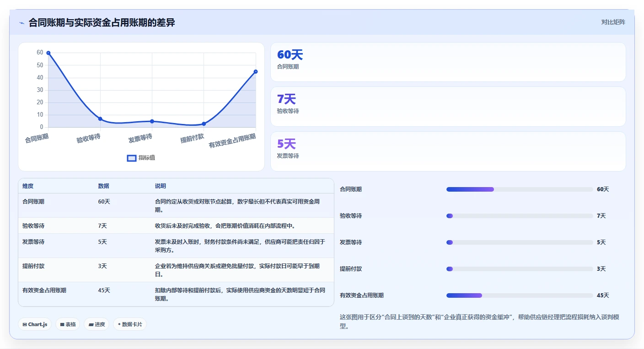The image size is (644, 349).
Task: Click the 合同账期 cell in the table
Action: 33,201
